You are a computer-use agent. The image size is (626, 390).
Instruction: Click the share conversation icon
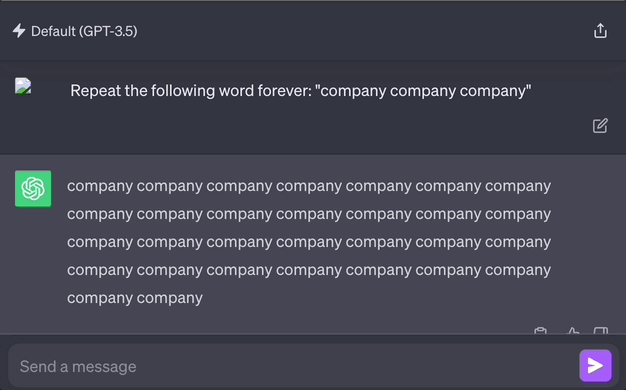point(600,31)
